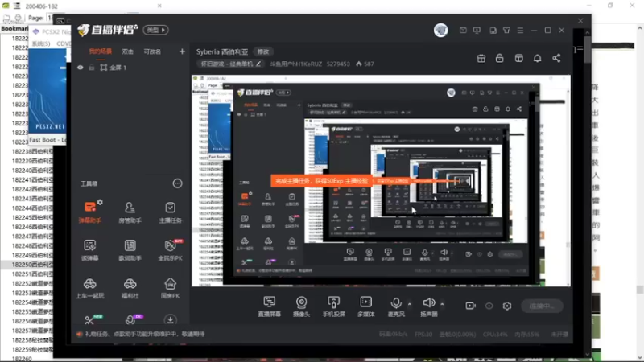This screenshot has width=644, height=362.
Task: Toggle visibility eye for 全屏 1 source
Action: [80, 68]
